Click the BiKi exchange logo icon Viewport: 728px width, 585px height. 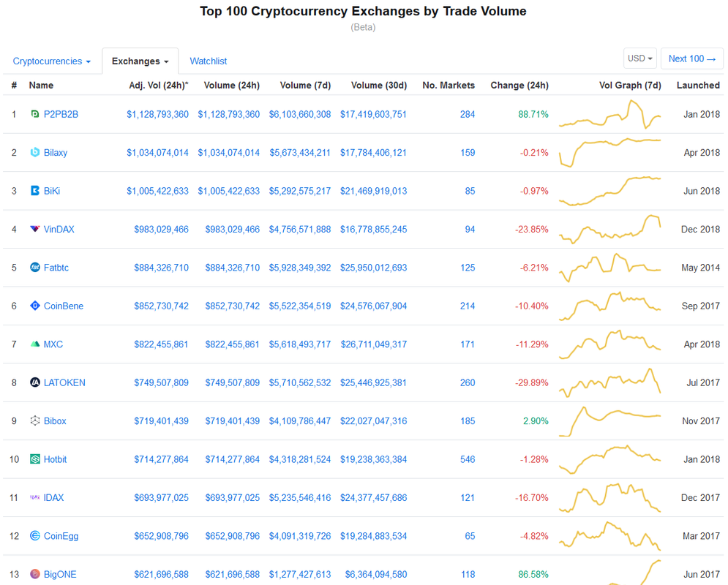35,191
